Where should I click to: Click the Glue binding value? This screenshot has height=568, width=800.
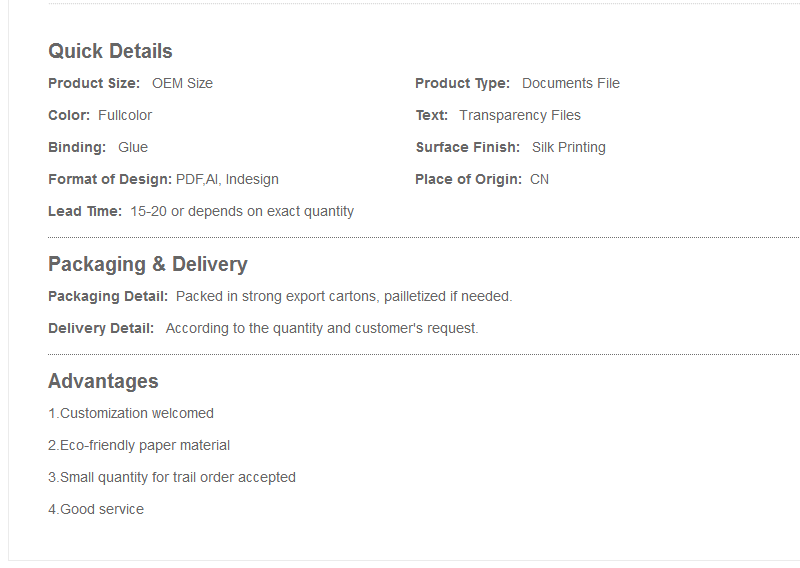point(133,147)
